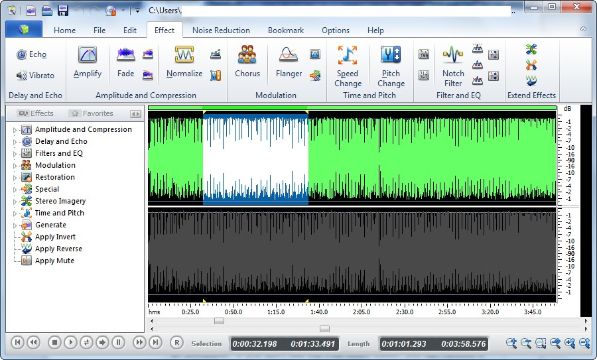The width and height of the screenshot is (597, 360).
Task: Click the zoom-to-selection magnifier icon
Action: [541, 343]
